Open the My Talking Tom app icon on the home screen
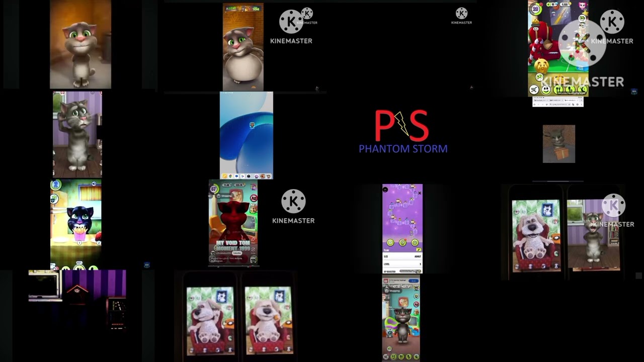 (252, 125)
